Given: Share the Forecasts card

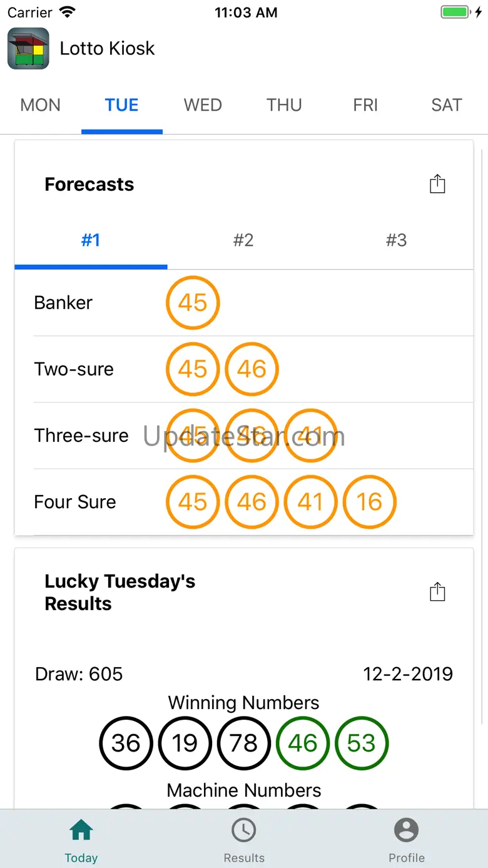Looking at the screenshot, I should pyautogui.click(x=437, y=184).
